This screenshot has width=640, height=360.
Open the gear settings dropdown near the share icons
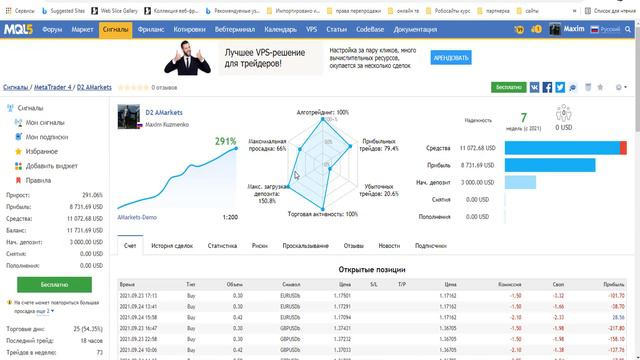621,87
